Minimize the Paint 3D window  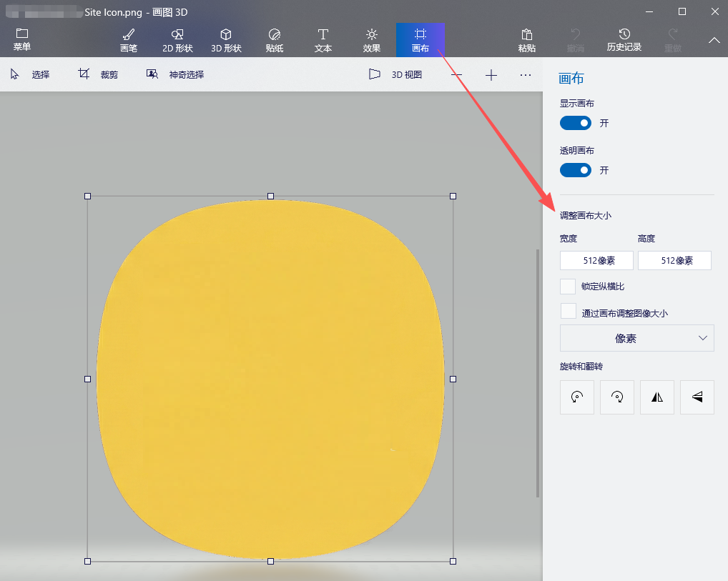(649, 11)
